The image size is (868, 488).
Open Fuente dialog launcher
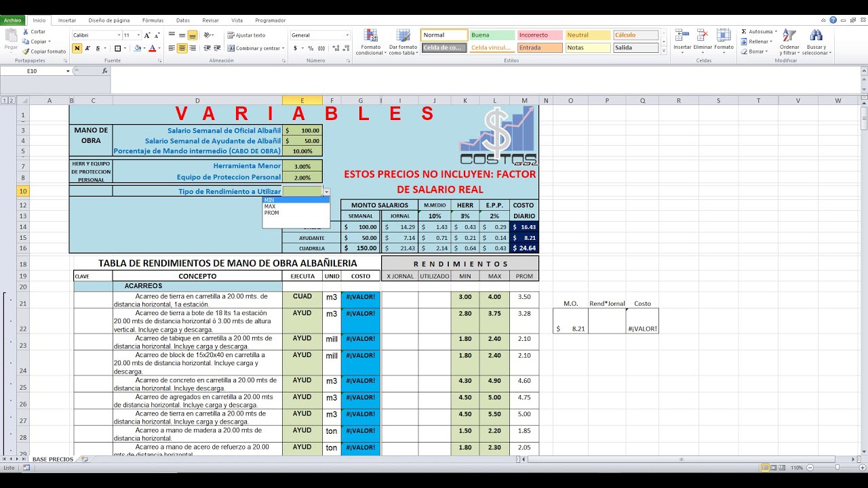[x=159, y=61]
